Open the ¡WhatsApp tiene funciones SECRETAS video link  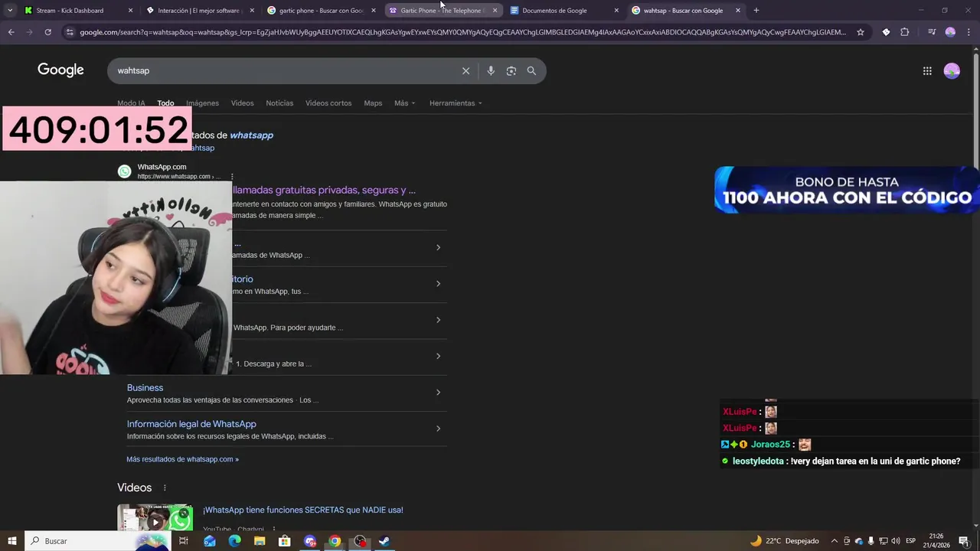tap(302, 510)
